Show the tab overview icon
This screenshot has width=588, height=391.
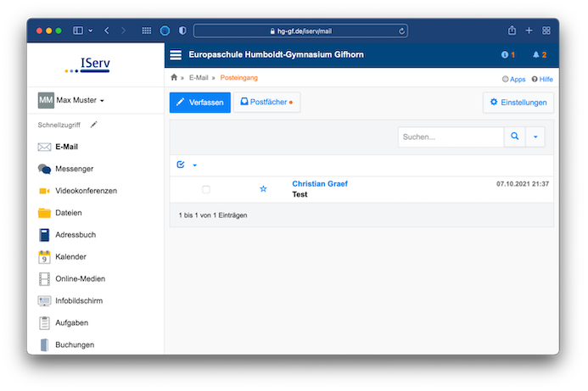click(x=546, y=31)
